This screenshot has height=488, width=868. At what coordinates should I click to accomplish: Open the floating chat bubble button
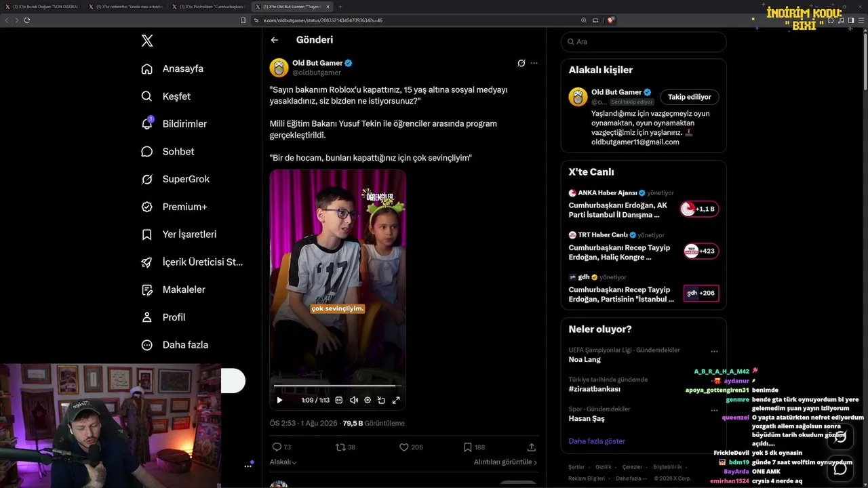(x=840, y=468)
